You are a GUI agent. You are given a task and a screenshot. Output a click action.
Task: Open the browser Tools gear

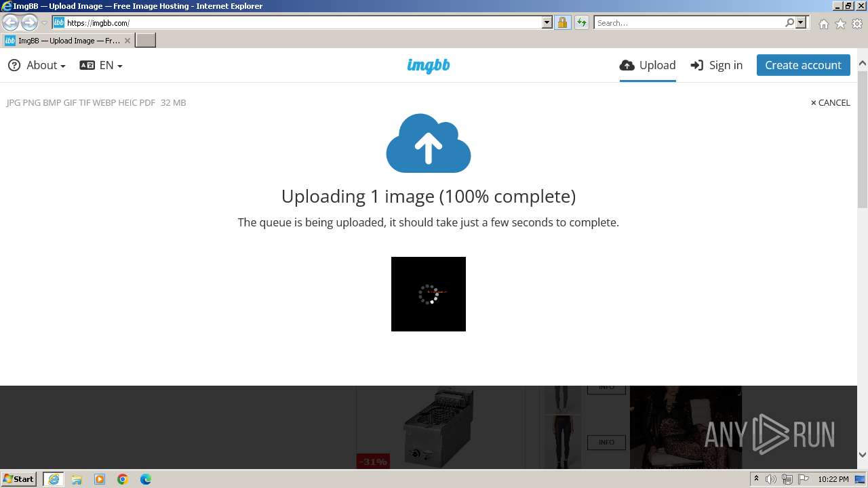coord(857,24)
